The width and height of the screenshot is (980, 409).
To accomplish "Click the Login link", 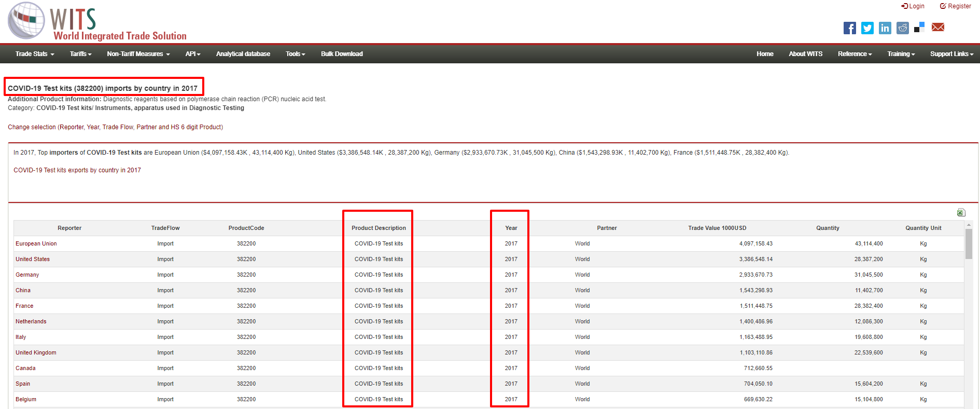I will click(913, 6).
